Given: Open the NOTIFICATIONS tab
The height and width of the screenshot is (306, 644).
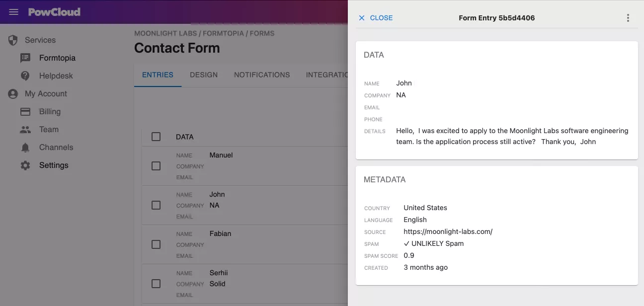Looking at the screenshot, I should click(x=262, y=75).
